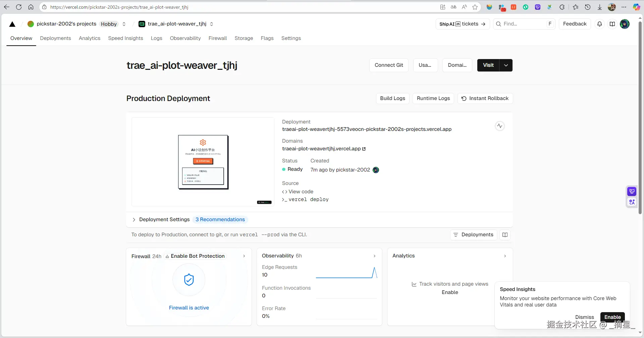The height and width of the screenshot is (338, 644).
Task: Click the Find search field
Action: pyautogui.click(x=524, y=24)
